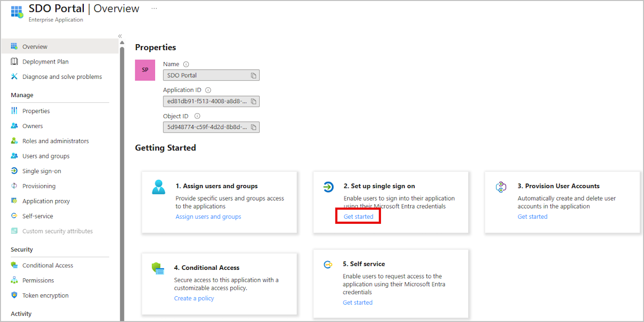Click the Users and groups icon
The image size is (644, 322).
pyautogui.click(x=14, y=156)
